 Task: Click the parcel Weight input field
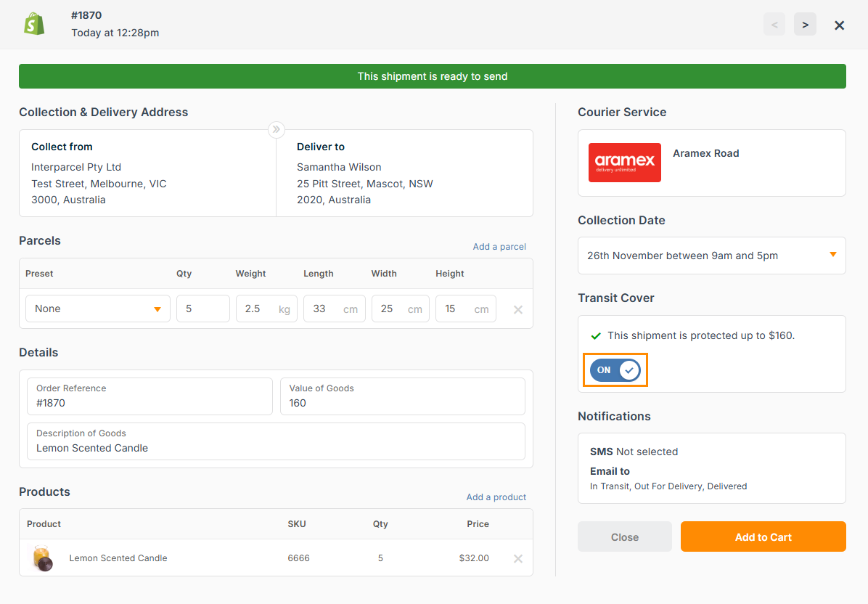[x=256, y=309]
